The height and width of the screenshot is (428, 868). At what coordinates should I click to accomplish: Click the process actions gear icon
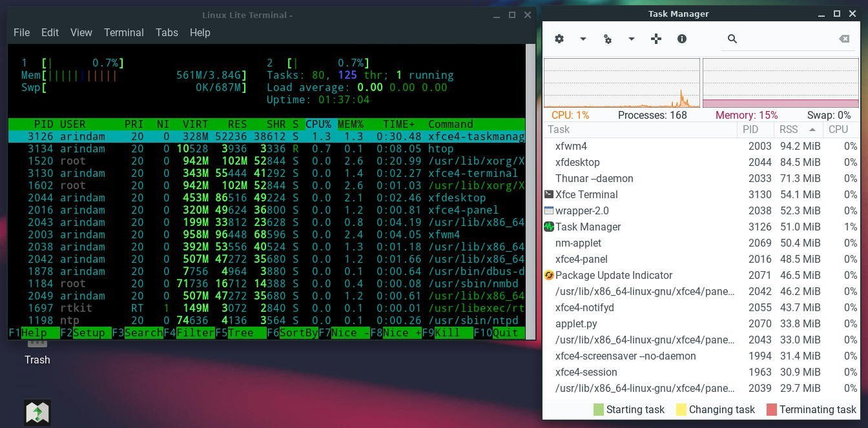(x=608, y=39)
